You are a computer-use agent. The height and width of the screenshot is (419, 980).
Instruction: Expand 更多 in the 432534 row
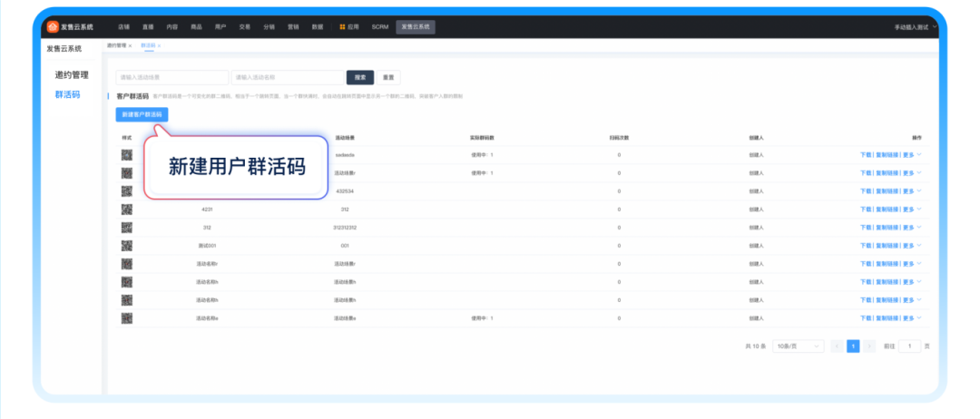(912, 191)
